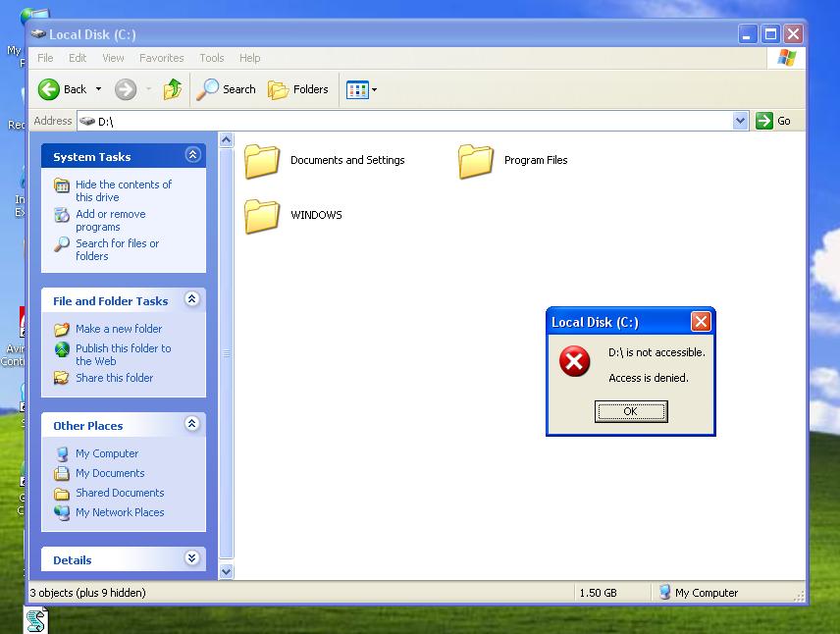840x634 pixels.
Task: Click the My Network Places icon
Action: pyautogui.click(x=62, y=513)
